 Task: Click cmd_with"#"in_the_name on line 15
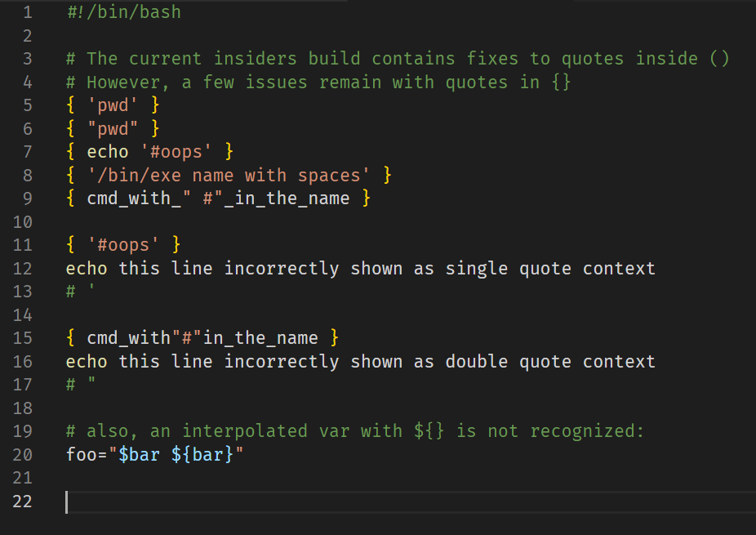point(204,337)
